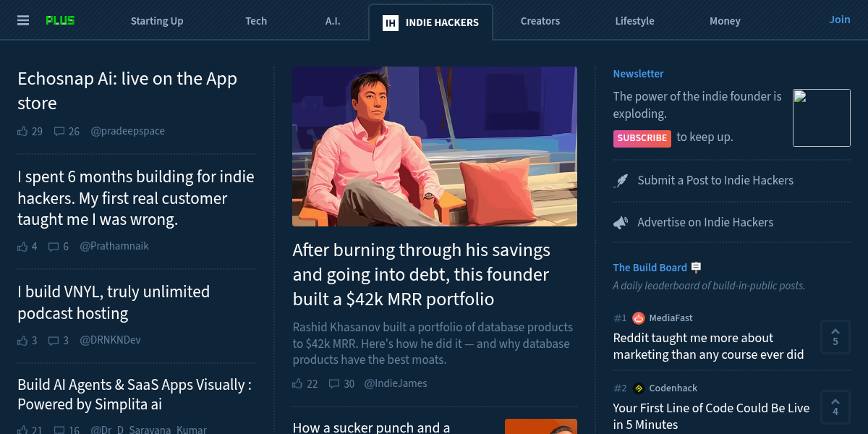Image resolution: width=868 pixels, height=434 pixels.
Task: Open the Money section
Action: click(x=725, y=21)
